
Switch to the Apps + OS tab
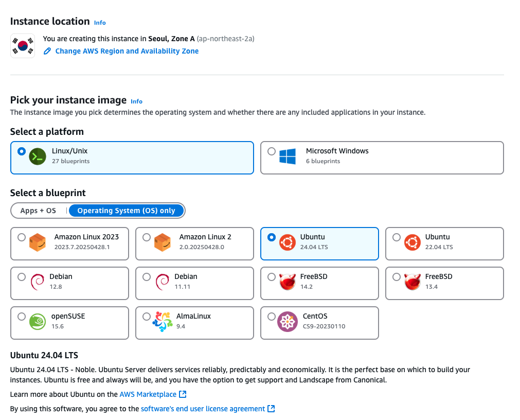pos(38,211)
